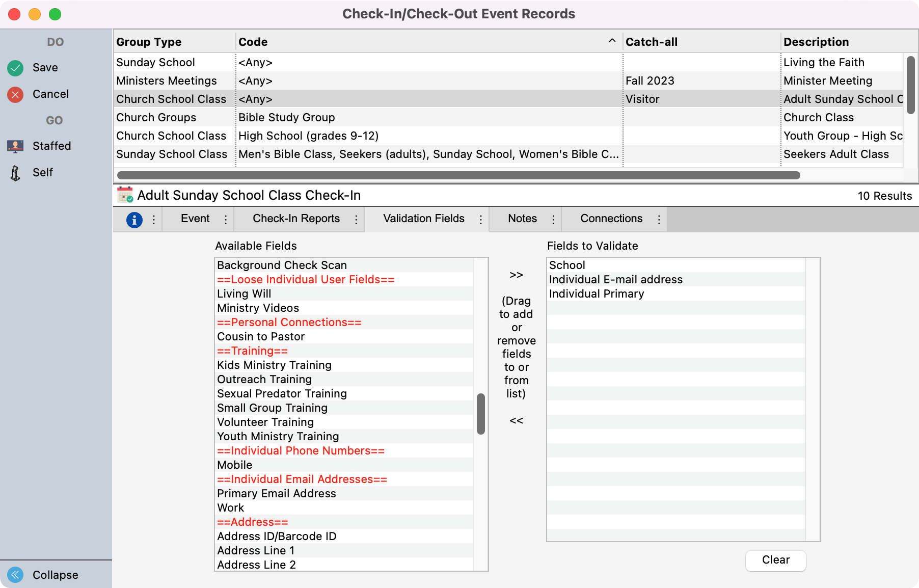Viewport: 919px width, 588px height.
Task: Select the Staffed icon in the sidebar
Action: click(x=15, y=146)
